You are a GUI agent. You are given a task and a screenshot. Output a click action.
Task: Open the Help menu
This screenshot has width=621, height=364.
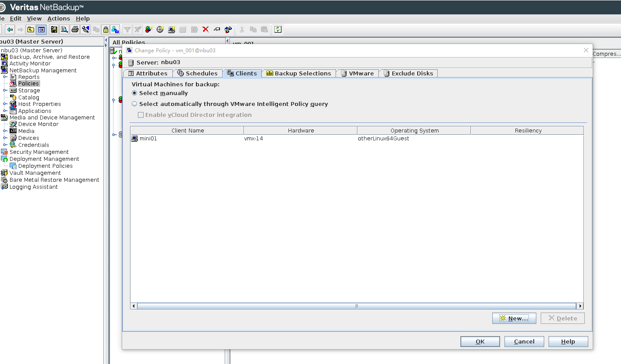click(x=82, y=19)
